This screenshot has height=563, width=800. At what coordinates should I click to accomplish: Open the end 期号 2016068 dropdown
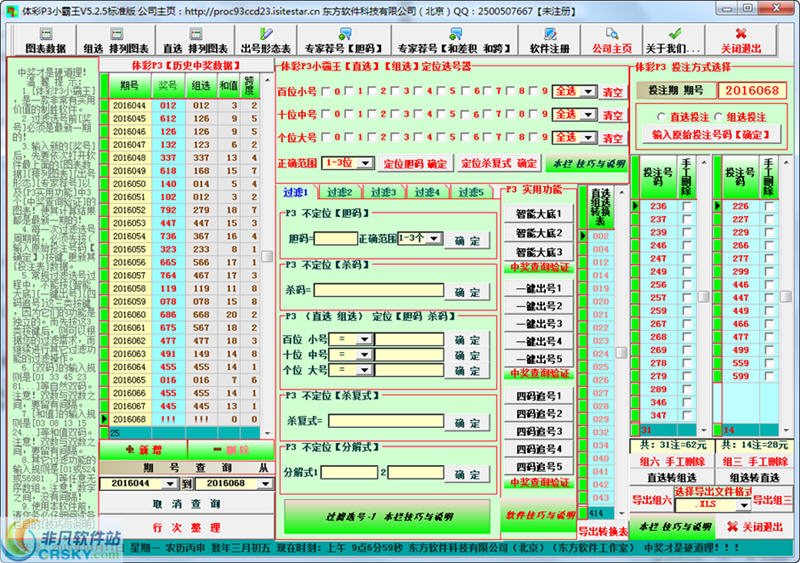pos(265,483)
